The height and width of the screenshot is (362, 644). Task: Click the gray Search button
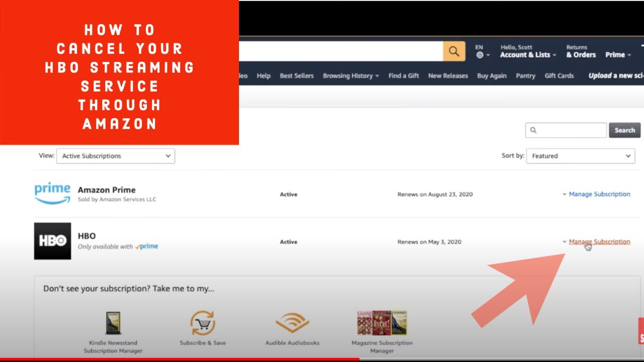624,130
